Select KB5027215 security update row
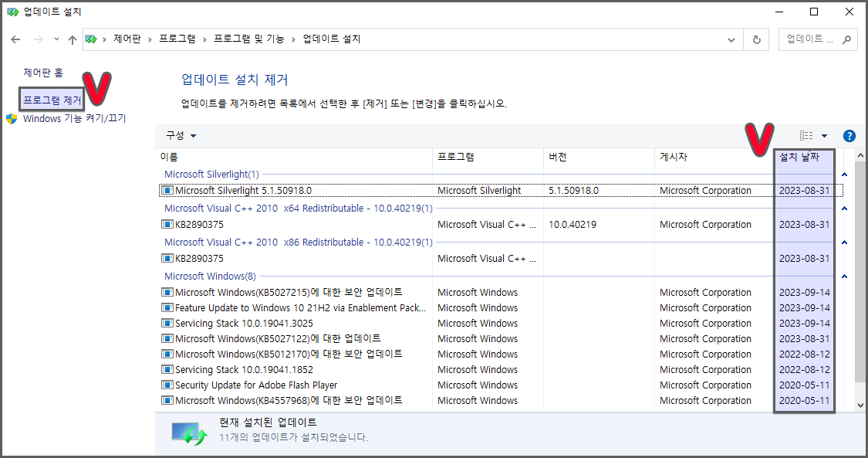Image resolution: width=868 pixels, height=458 pixels. coord(501,293)
